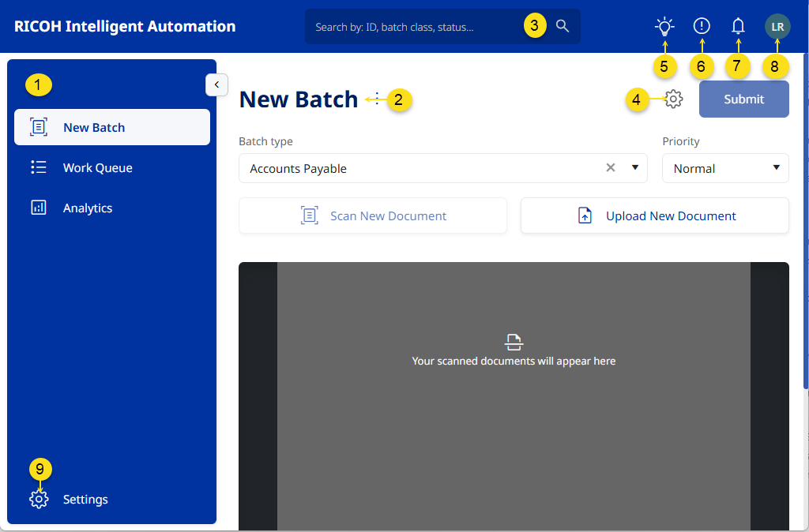
Task: Click the Scan New Document button
Action: pos(373,215)
